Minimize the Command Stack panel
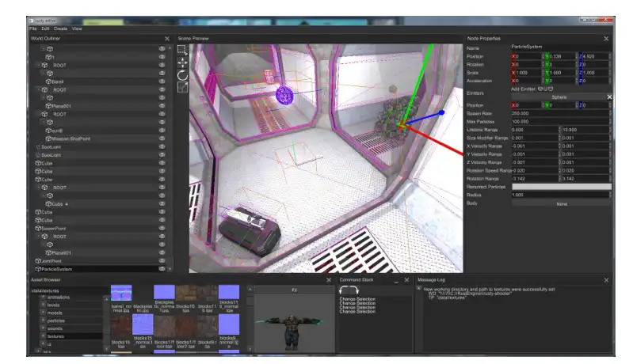 click(x=396, y=281)
